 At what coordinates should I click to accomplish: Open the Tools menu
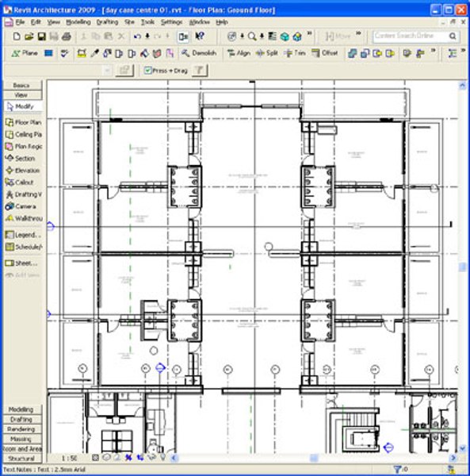click(x=147, y=22)
